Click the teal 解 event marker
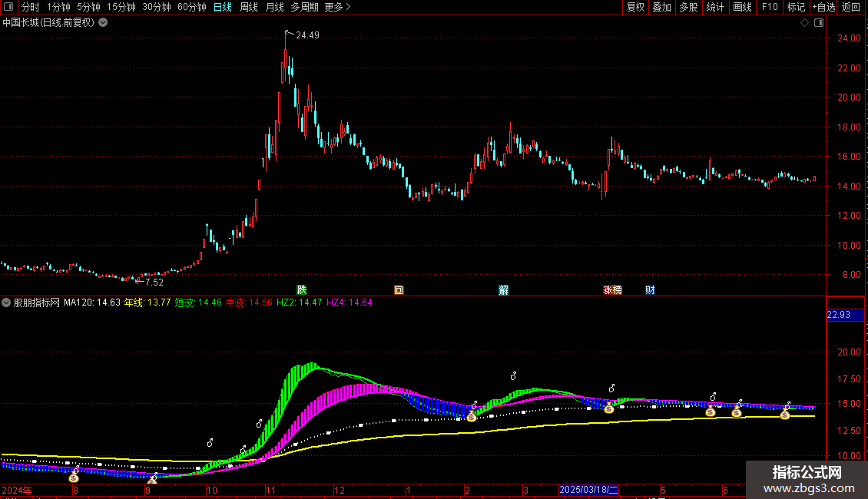The height and width of the screenshot is (499, 868). point(503,290)
